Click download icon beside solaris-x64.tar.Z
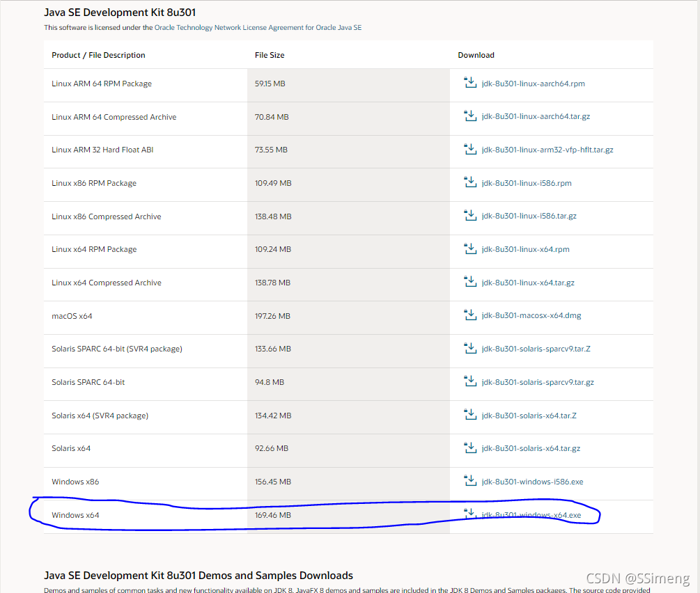This screenshot has width=700, height=593. (x=470, y=415)
